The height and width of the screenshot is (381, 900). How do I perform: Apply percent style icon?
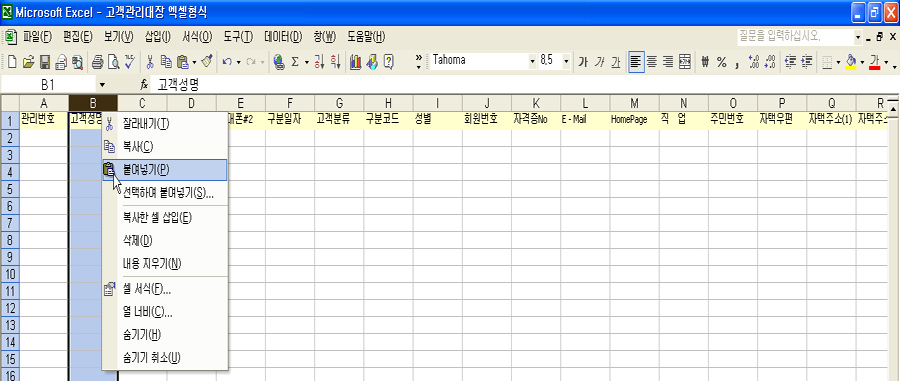(x=722, y=61)
